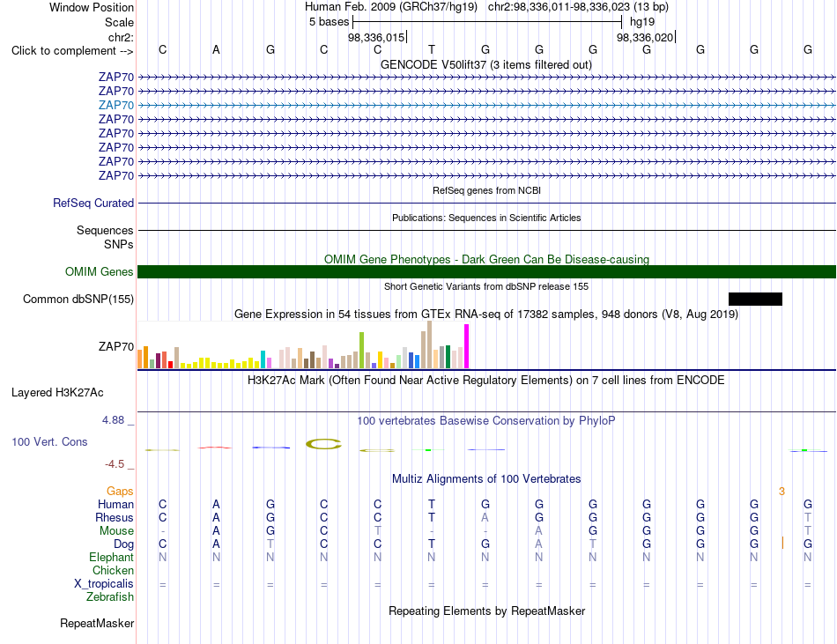Click the light-blue highlighted ZAP70 transcript label
This screenshot has width=837, height=644.
(115, 105)
